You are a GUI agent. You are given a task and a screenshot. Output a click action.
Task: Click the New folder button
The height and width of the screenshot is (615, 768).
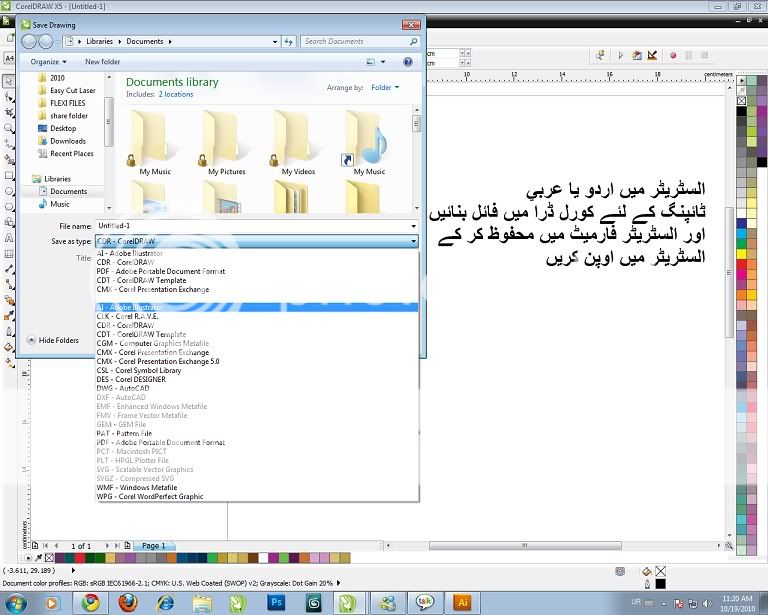103,62
